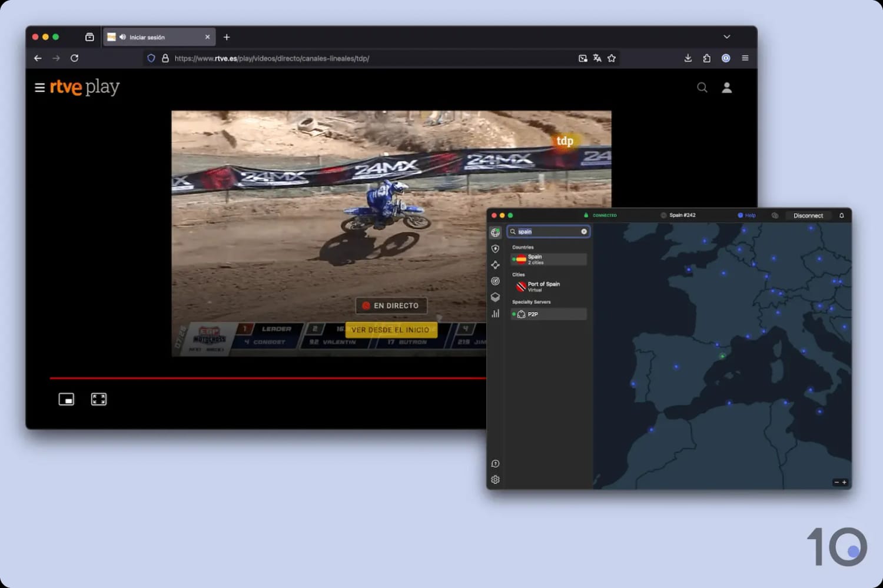Click the EN DIRECTO live button
883x588 pixels.
(391, 305)
